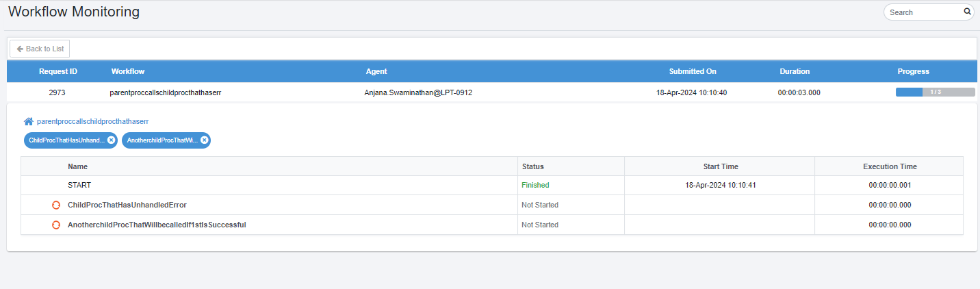Type in the Search input field
The width and height of the screenshot is (980, 289).
tap(924, 12)
